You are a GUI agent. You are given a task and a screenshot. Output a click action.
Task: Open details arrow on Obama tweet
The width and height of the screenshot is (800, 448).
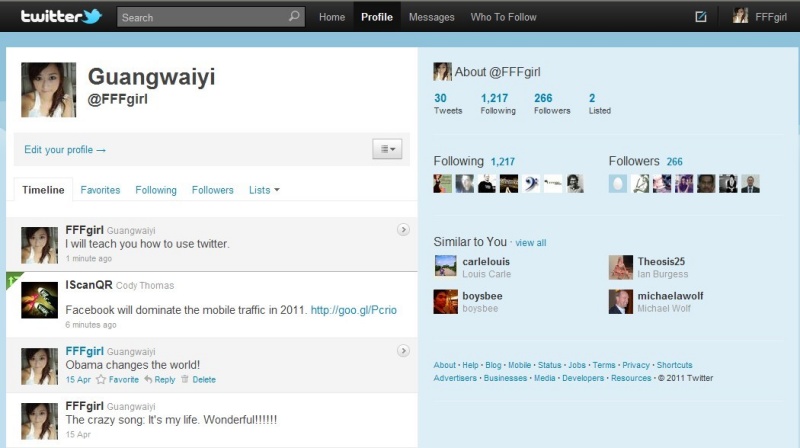[x=403, y=350]
